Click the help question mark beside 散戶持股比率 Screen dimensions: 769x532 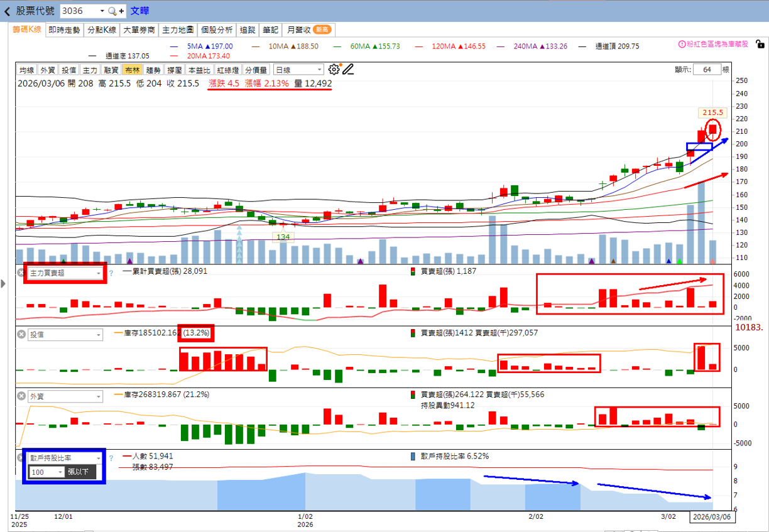pyautogui.click(x=111, y=459)
